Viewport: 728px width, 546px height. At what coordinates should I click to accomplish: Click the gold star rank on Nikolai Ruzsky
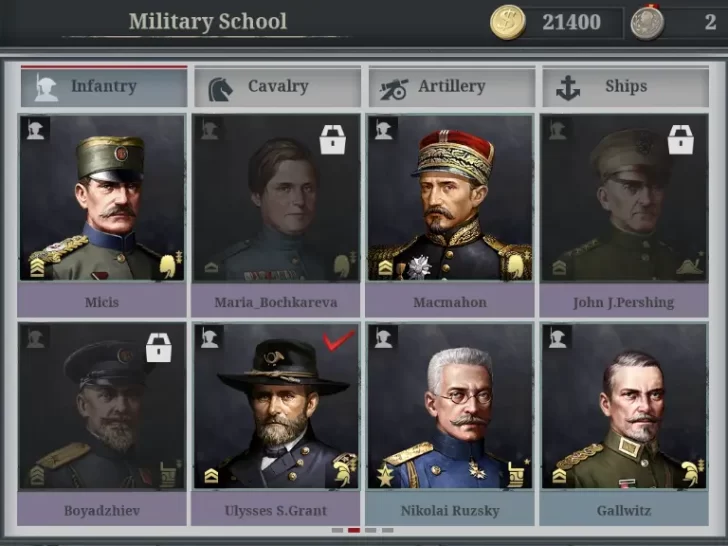tap(384, 475)
